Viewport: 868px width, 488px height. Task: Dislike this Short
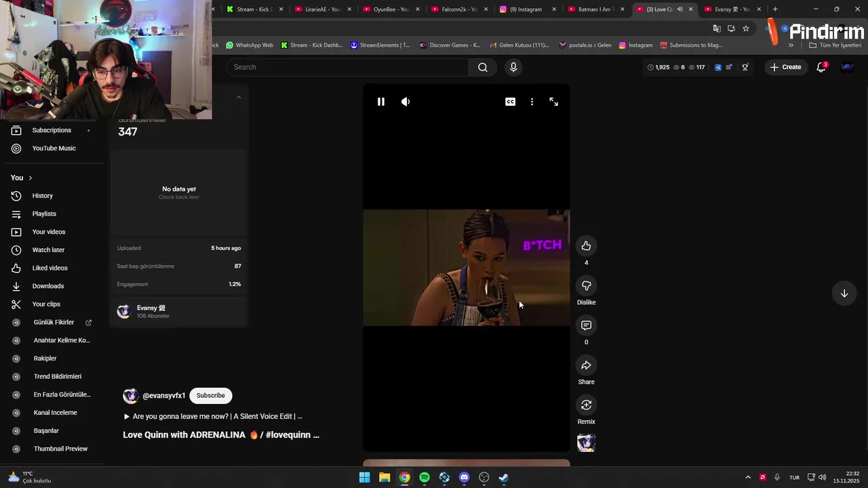click(587, 285)
